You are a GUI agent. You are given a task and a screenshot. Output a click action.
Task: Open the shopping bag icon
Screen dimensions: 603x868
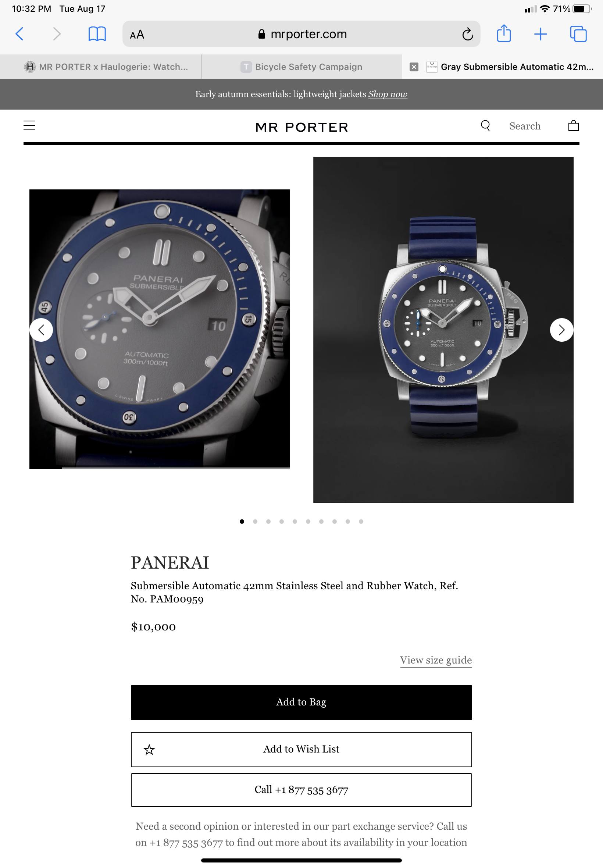(x=573, y=125)
